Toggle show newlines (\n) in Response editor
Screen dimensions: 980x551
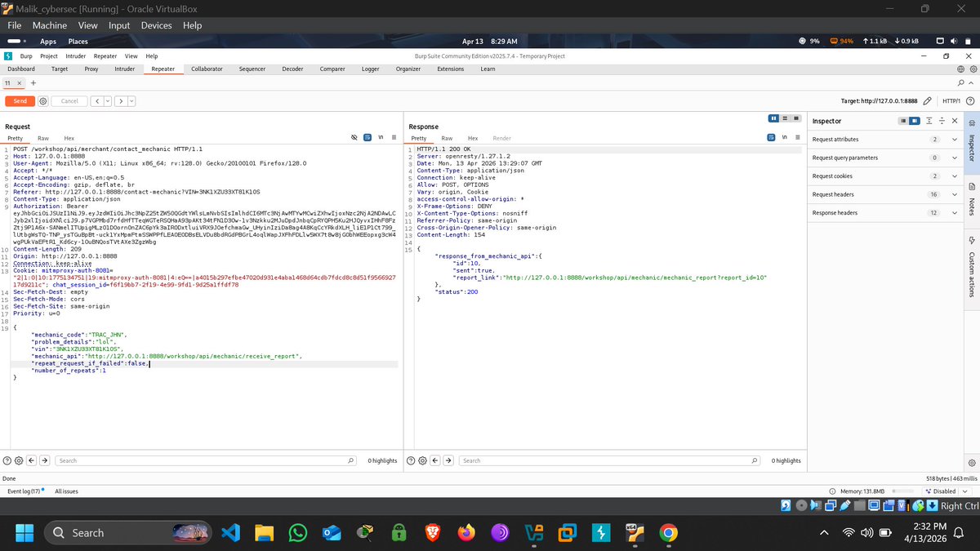click(x=785, y=138)
